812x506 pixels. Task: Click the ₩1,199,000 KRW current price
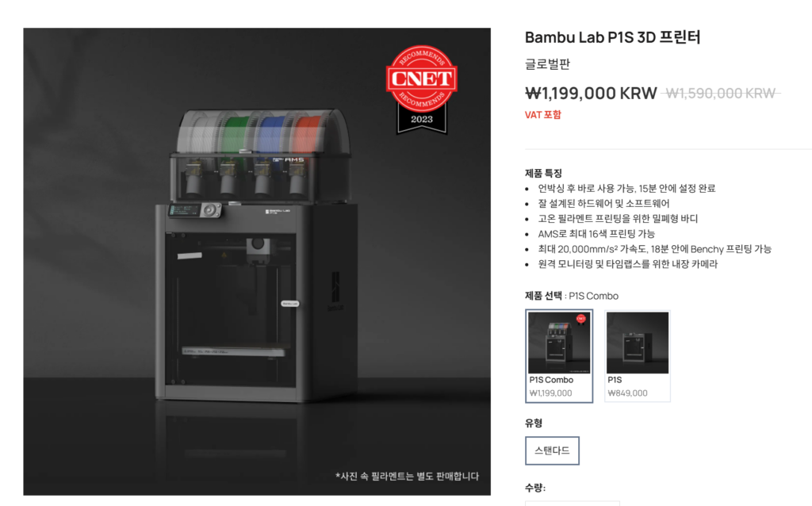591,94
